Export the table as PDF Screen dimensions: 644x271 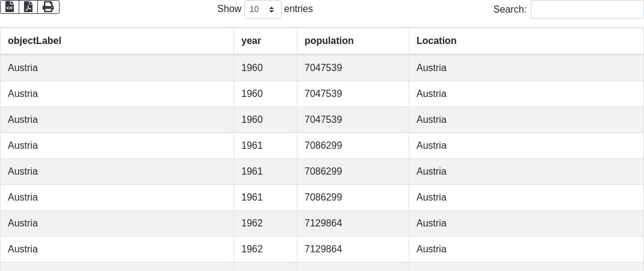pos(28,7)
